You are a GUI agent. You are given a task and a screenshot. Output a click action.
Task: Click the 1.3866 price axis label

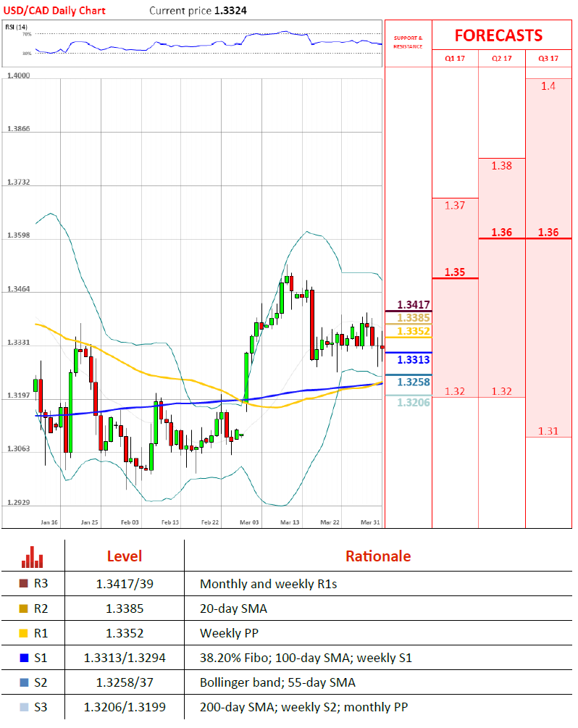[x=19, y=129]
